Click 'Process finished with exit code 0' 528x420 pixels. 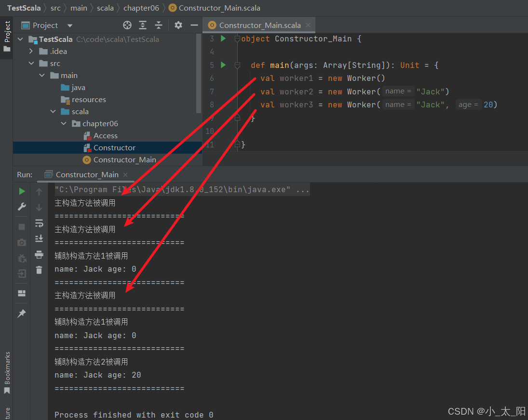134,415
